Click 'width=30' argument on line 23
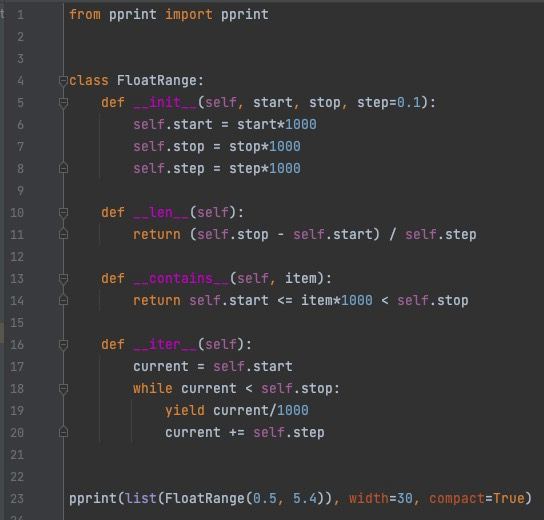This screenshot has width=544, height=520. point(381,499)
